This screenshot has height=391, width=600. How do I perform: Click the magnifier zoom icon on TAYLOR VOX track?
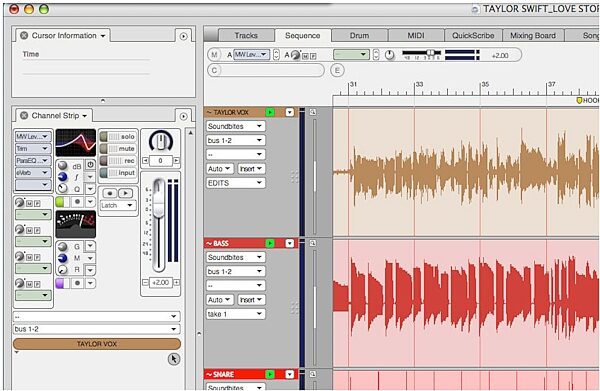tap(313, 112)
